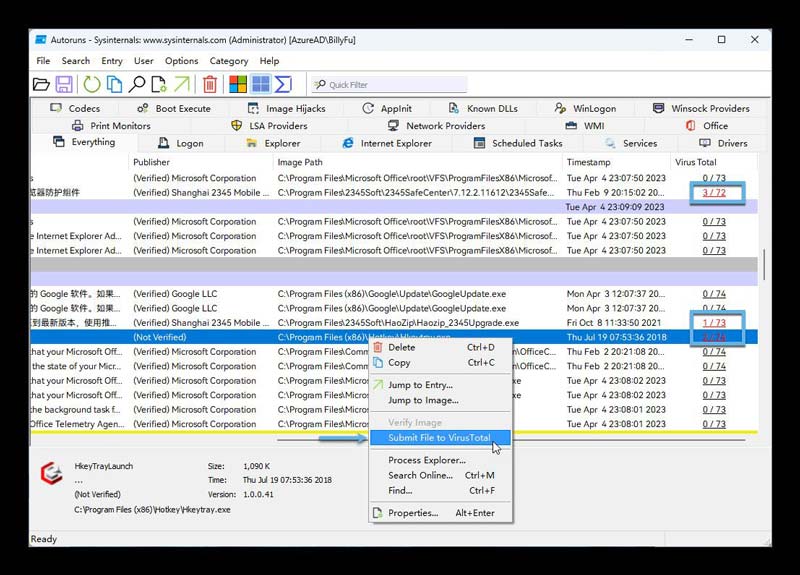
Task: Click the green Jump to Entry toolbar icon
Action: (182, 84)
